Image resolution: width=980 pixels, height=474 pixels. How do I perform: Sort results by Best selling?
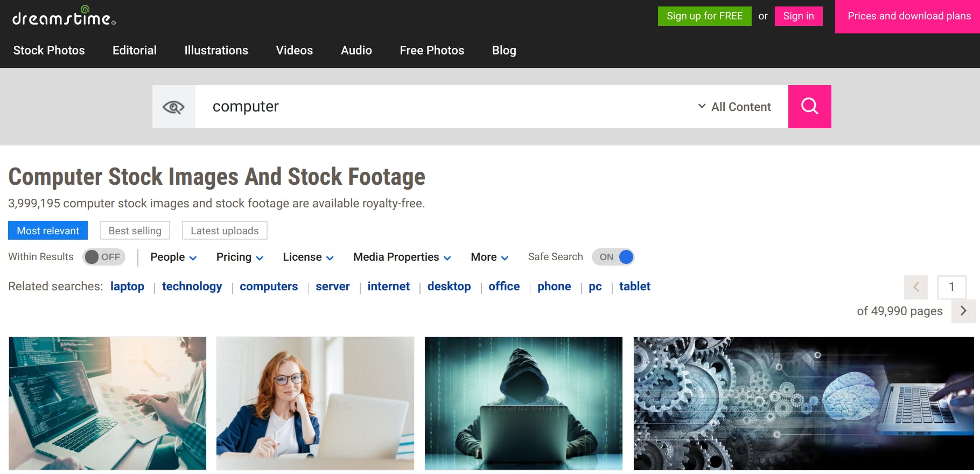(x=135, y=231)
